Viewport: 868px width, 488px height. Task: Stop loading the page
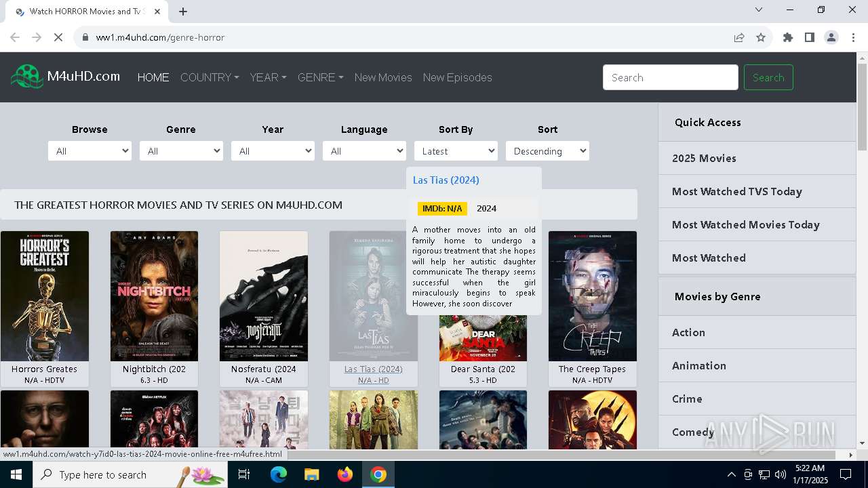pos(58,37)
